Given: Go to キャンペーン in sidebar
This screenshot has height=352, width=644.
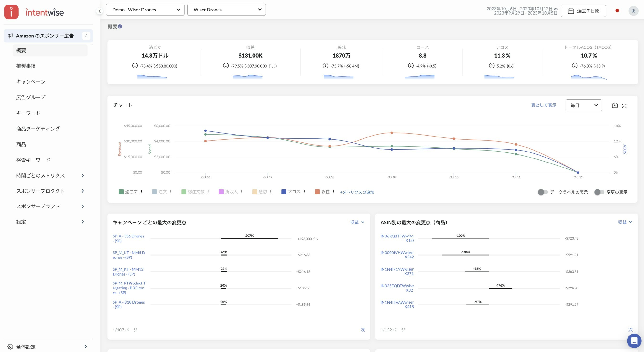Looking at the screenshot, I should (31, 82).
